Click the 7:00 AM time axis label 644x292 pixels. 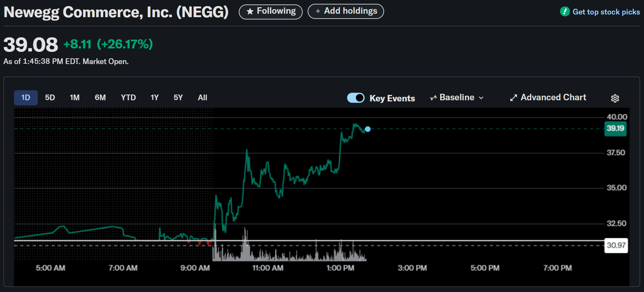(123, 268)
